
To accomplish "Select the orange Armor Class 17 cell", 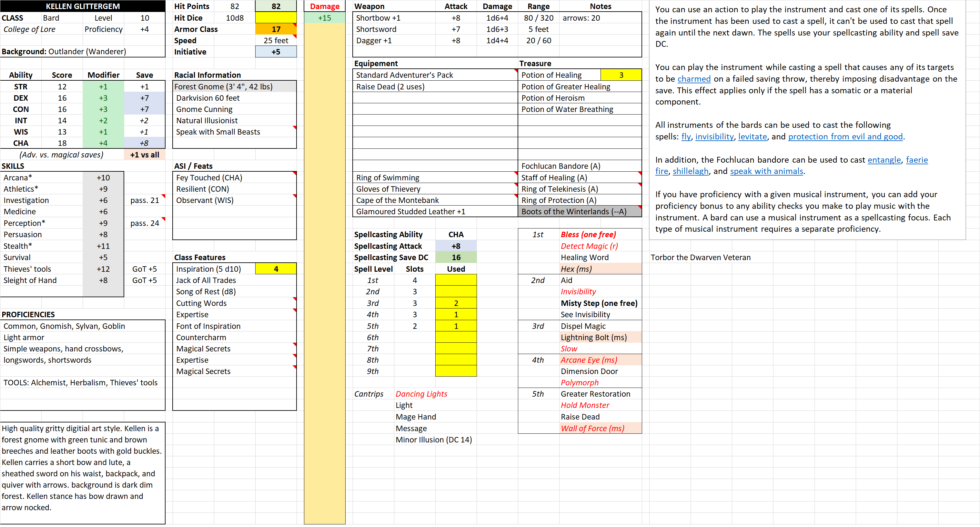I will (x=276, y=29).
